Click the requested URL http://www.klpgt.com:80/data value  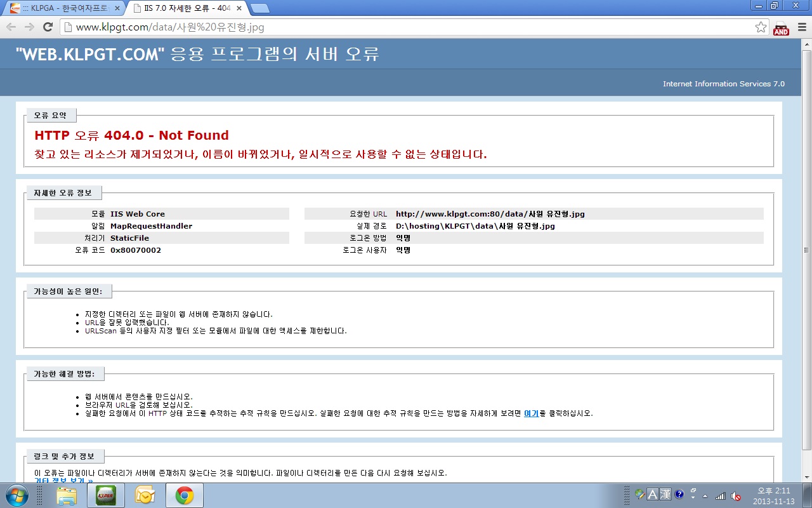[x=490, y=214]
